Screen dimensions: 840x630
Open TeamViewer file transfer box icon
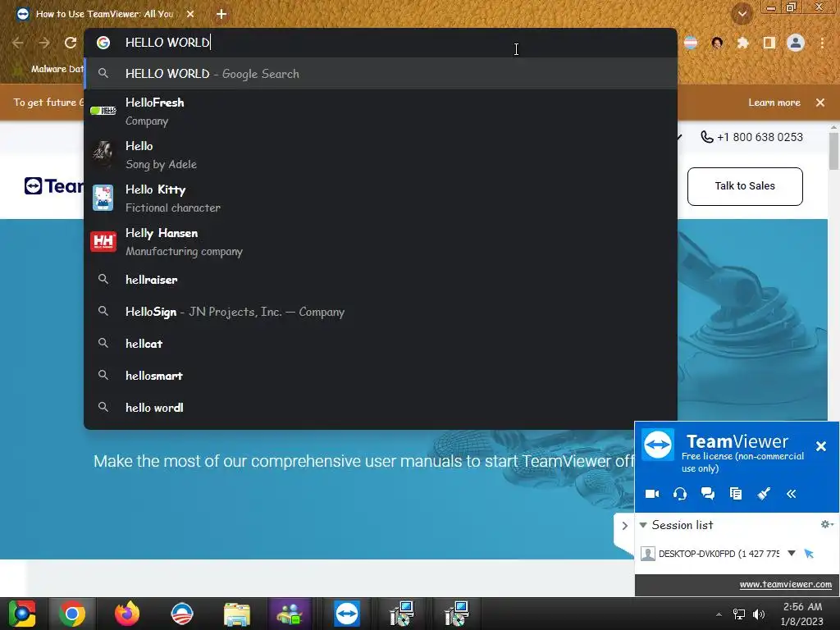click(736, 494)
